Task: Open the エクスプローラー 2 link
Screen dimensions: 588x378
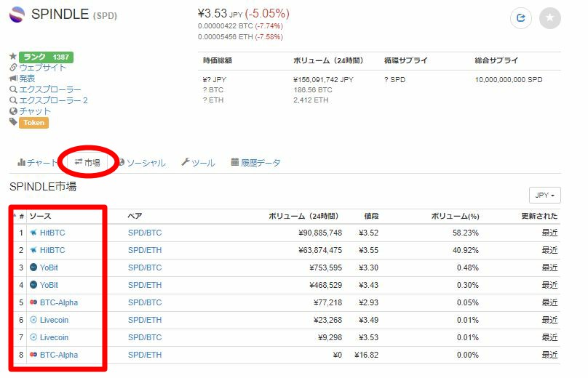Action: [x=53, y=100]
